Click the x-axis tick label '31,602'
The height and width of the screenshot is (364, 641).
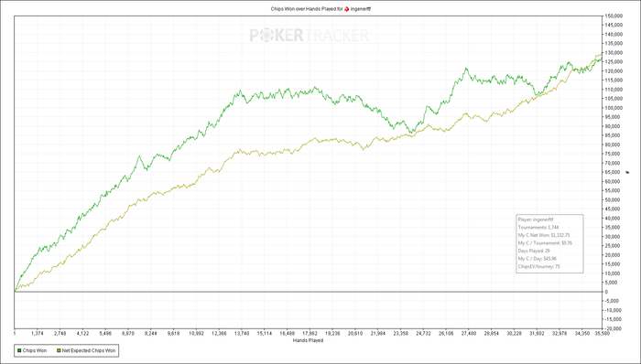[538, 334]
